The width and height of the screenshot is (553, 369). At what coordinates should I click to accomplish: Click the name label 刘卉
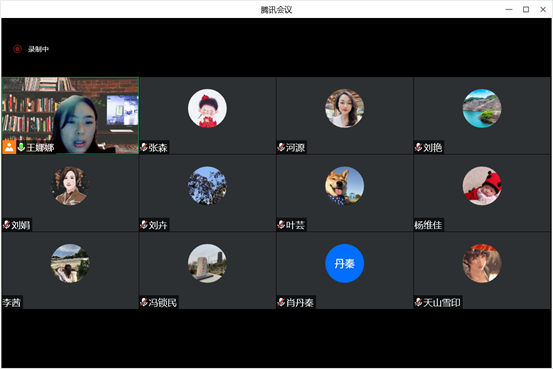[158, 225]
